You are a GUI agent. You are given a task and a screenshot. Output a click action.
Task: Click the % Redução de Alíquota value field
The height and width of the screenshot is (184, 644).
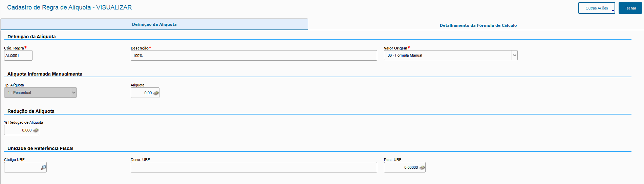point(19,130)
